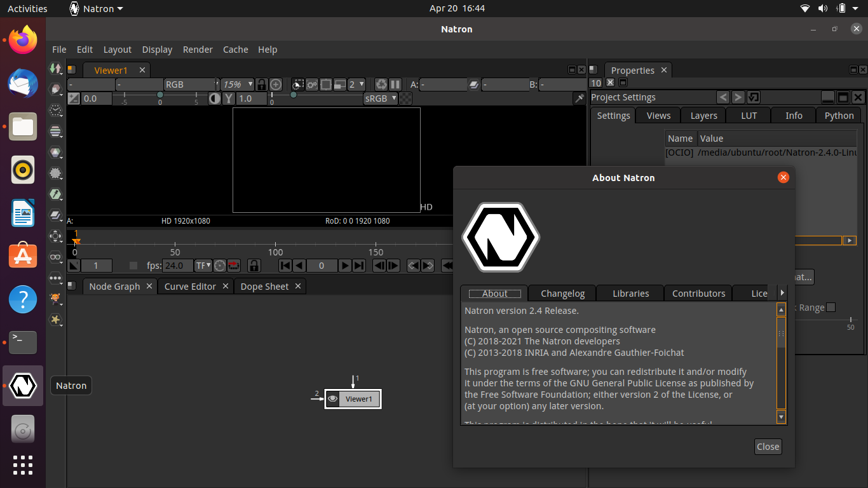The height and width of the screenshot is (488, 868).
Task: Open the RGB channels dropdown
Action: click(190, 85)
